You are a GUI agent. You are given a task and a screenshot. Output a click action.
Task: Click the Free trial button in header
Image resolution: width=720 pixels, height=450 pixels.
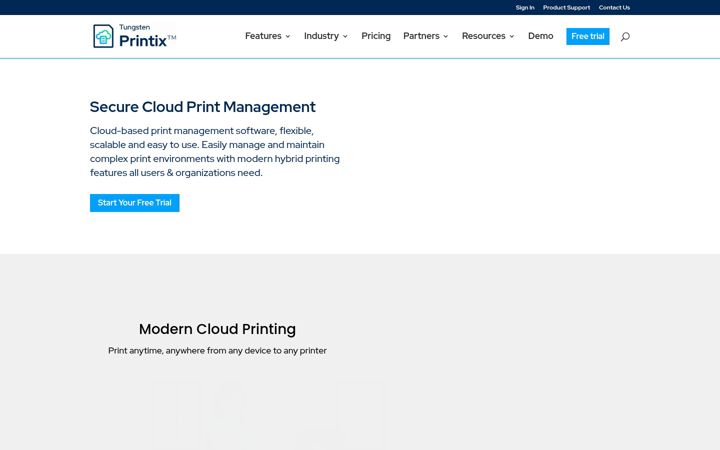[x=588, y=36]
